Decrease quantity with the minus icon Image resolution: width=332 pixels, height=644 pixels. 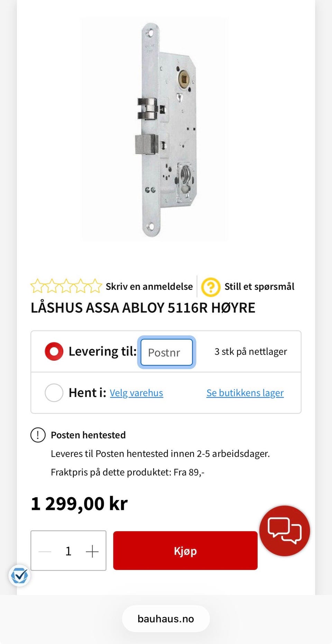click(45, 551)
